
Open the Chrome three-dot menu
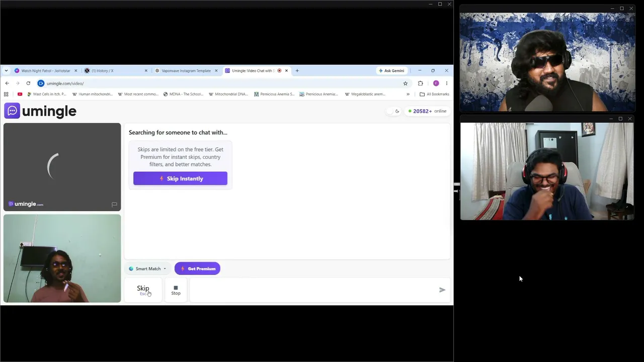(x=446, y=83)
